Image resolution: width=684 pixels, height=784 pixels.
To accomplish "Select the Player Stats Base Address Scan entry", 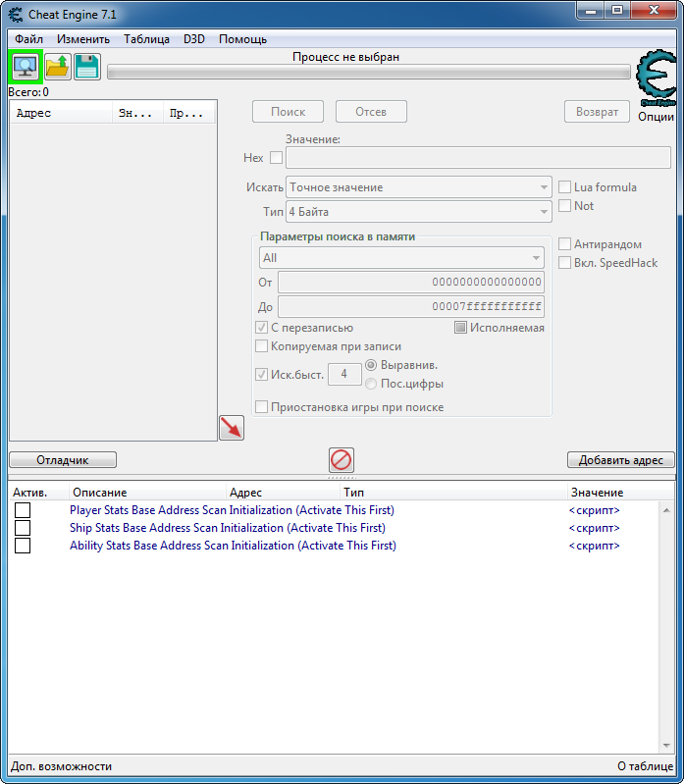I will point(232,510).
